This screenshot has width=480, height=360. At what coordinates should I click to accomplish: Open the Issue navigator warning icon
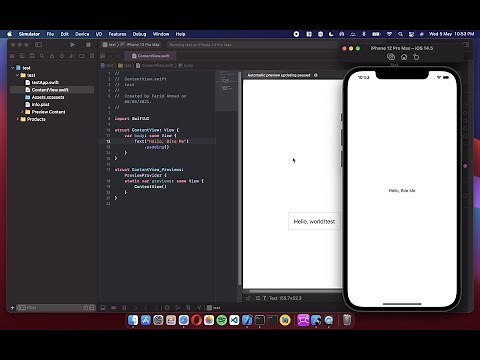(52, 56)
